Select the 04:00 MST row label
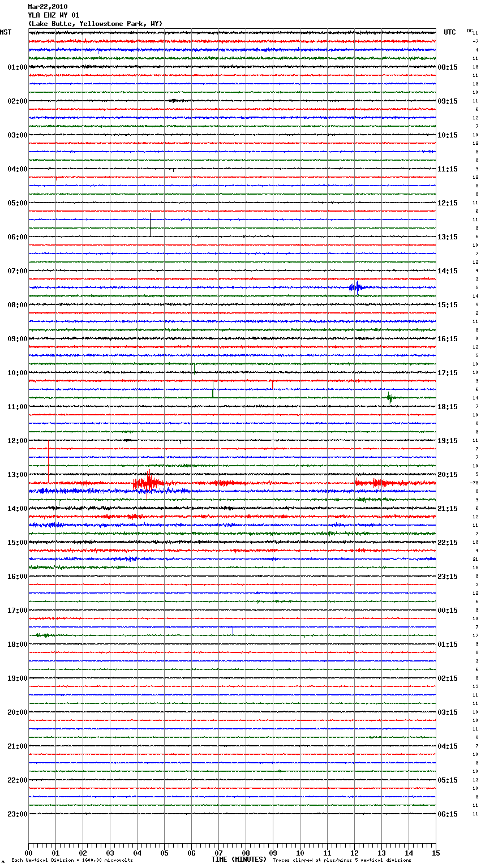 pos(17,169)
